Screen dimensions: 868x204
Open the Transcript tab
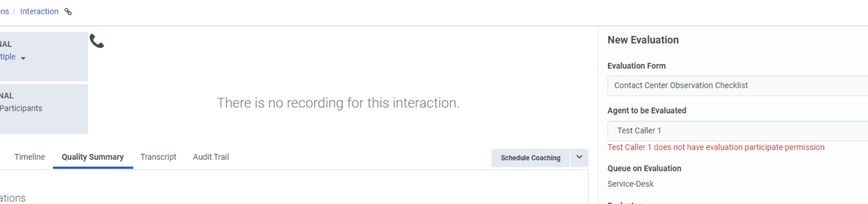tap(158, 157)
